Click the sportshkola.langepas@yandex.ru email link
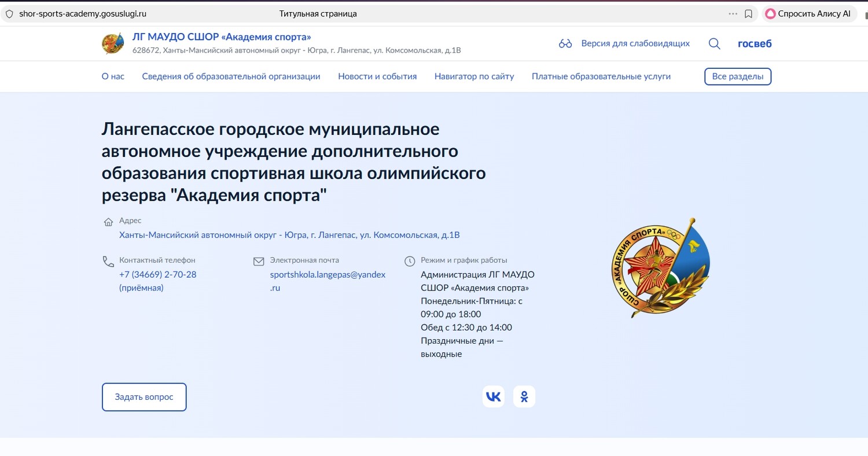868x456 pixels. 328,275
